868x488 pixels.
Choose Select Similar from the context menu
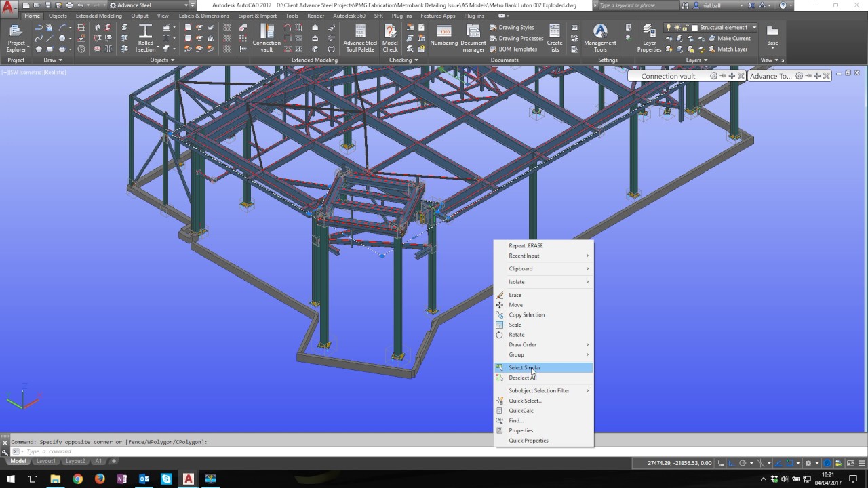point(544,367)
